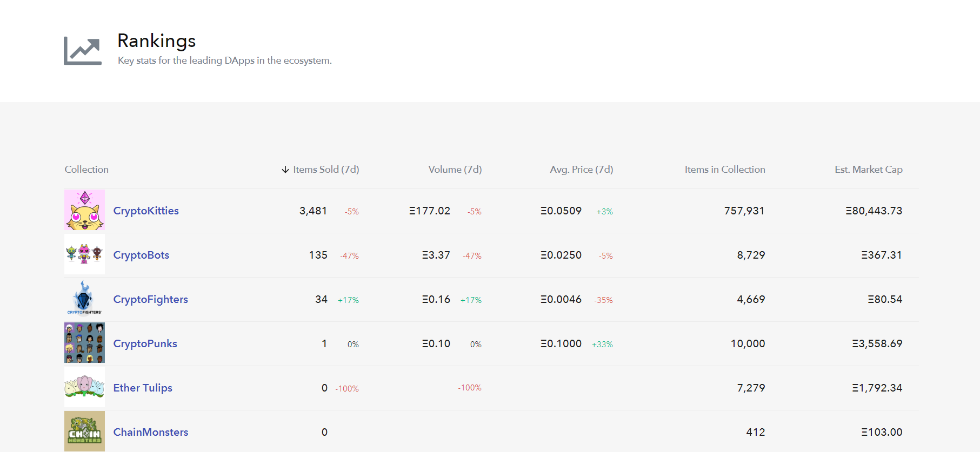Sort by Est. Market Cap column

point(869,170)
